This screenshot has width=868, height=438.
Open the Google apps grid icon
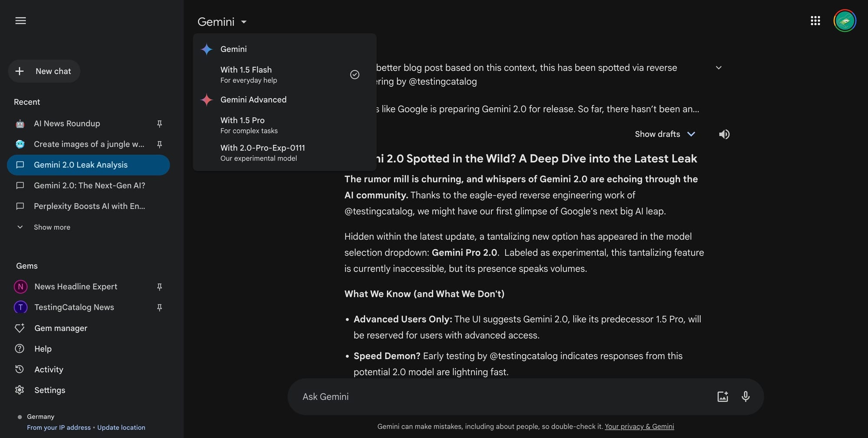[x=816, y=20]
